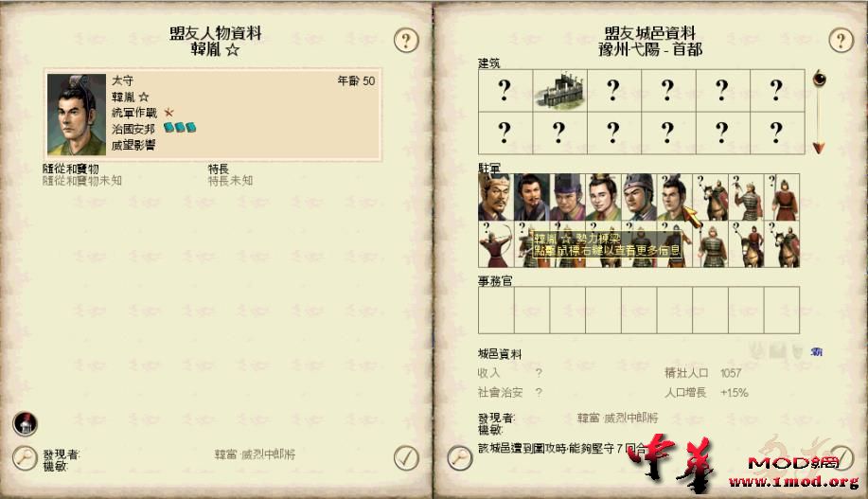Select the 韓胤 general portrait thumbnail
Viewport: 868px width, 499px height.
click(x=675, y=197)
